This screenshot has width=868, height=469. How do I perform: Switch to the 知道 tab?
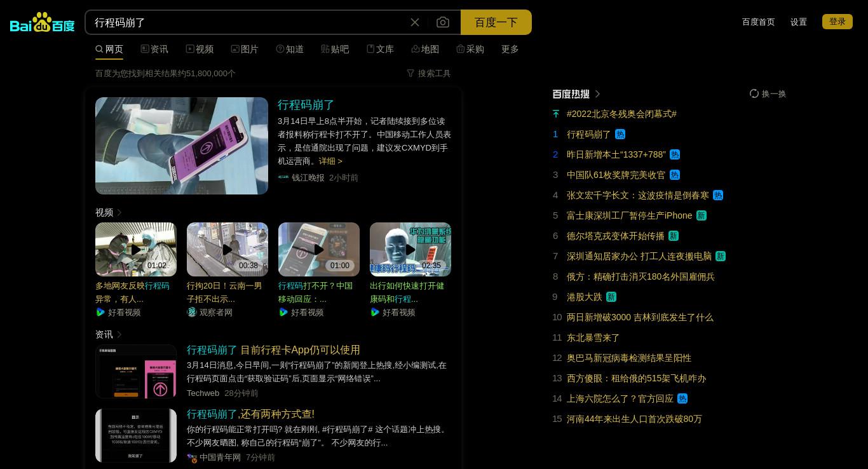tap(290, 49)
